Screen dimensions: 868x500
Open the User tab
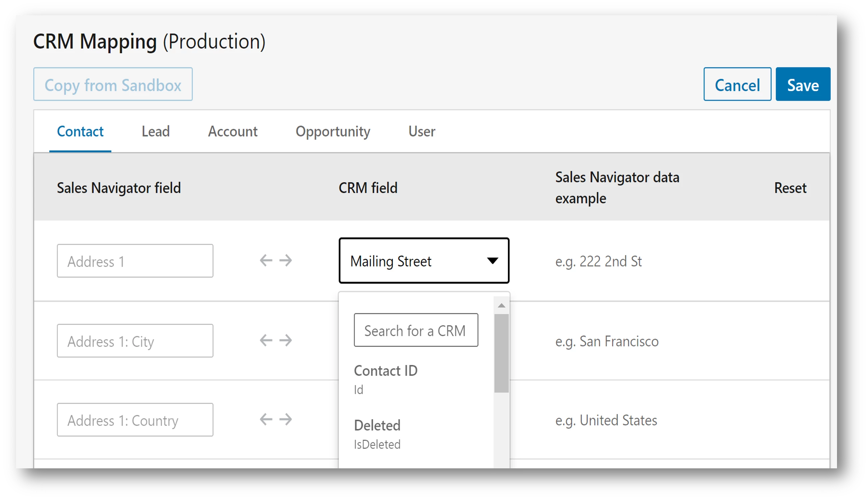[x=422, y=132]
